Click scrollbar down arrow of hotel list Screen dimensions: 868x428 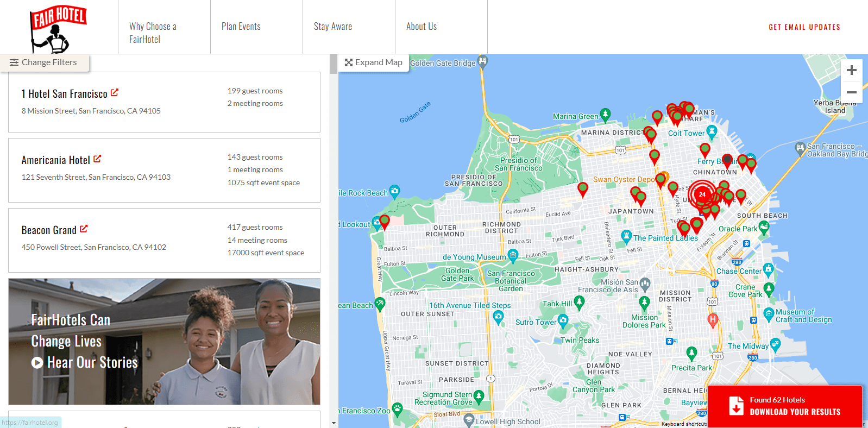coord(334,423)
